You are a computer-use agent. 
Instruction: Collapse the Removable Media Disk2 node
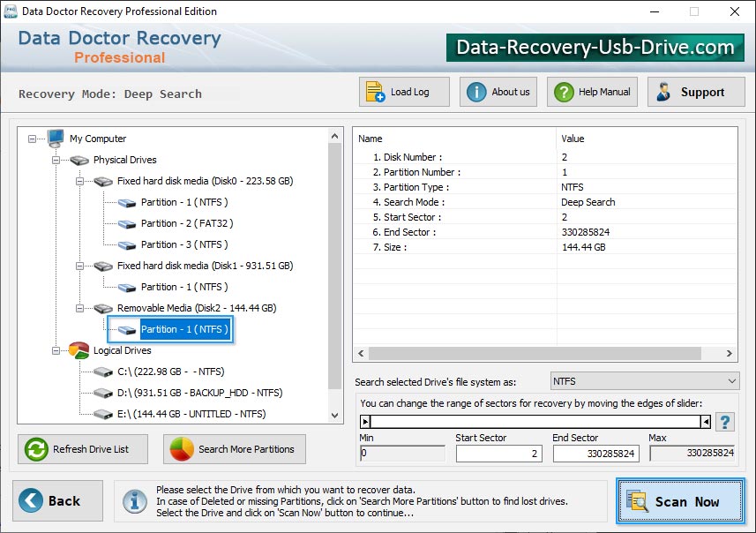pyautogui.click(x=79, y=308)
